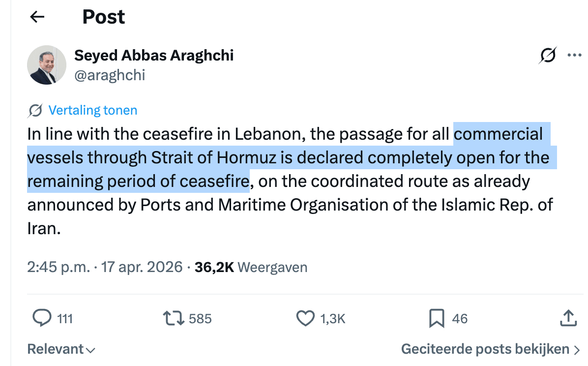Click the Seyed Abbas Araghchi display name
The width and height of the screenshot is (588, 366).
click(x=154, y=56)
